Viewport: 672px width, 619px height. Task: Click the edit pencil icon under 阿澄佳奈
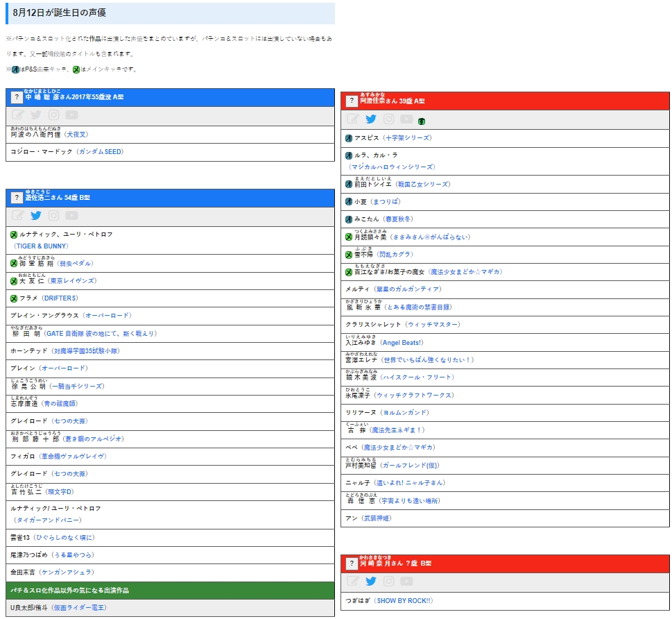(x=353, y=119)
